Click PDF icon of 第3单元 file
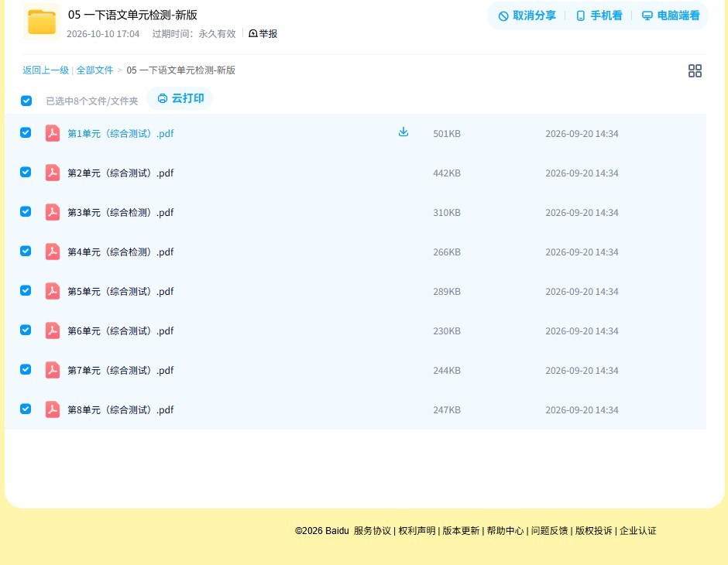 click(x=53, y=212)
